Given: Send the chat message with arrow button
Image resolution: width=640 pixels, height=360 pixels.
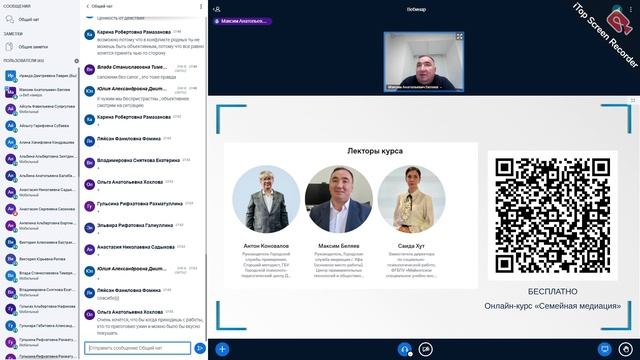Looking at the screenshot, I should tap(200, 348).
